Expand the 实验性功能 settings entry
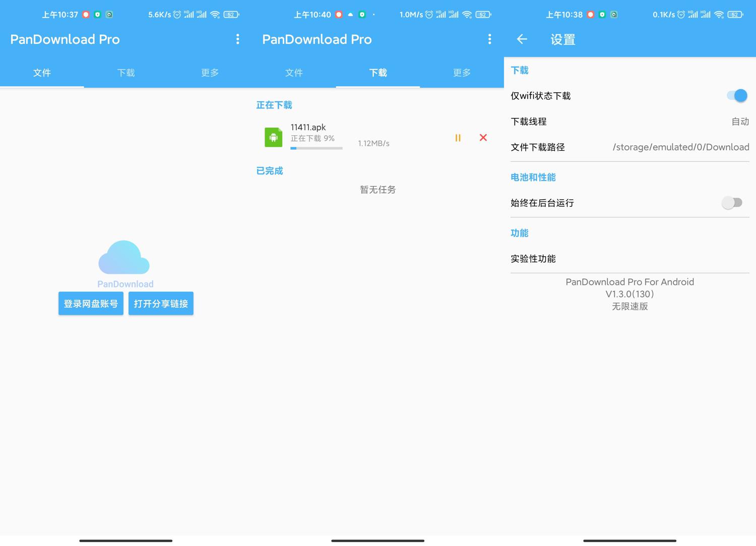The image size is (756, 546). coord(533,259)
